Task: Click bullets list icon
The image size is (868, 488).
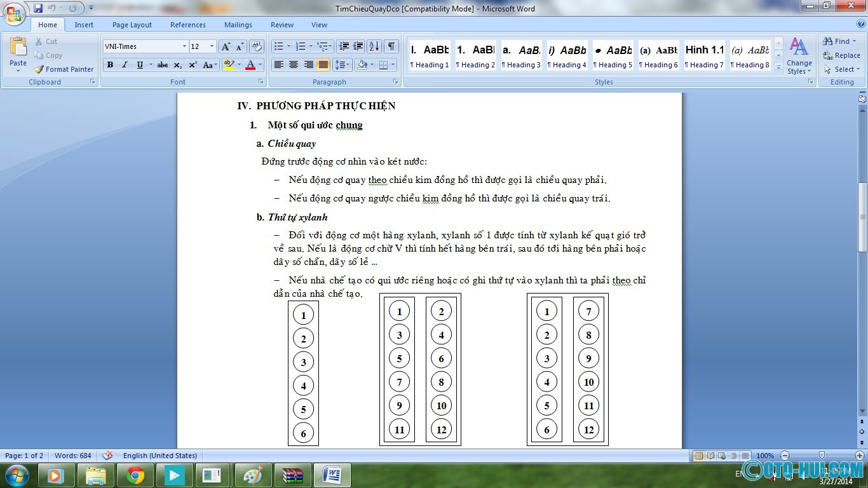Action: 278,46
